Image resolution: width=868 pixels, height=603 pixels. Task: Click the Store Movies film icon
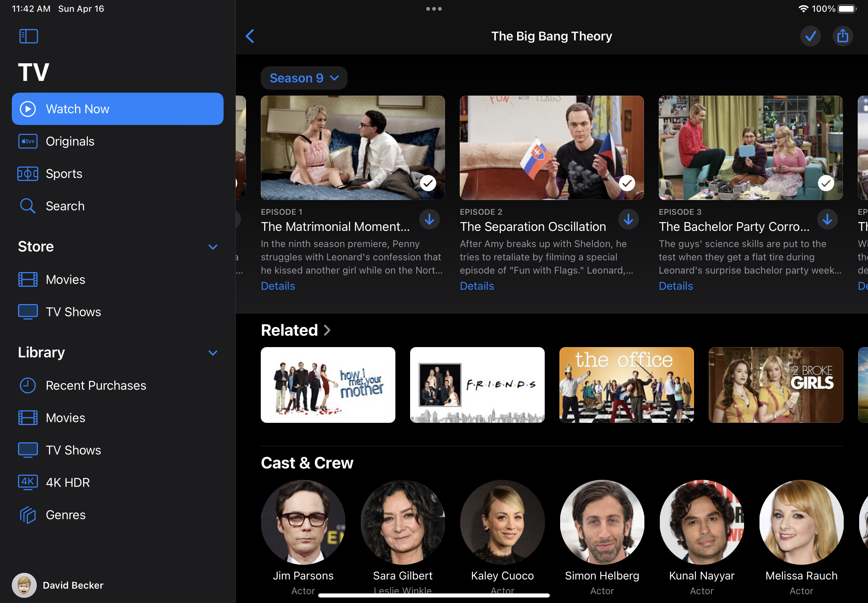[x=28, y=279]
